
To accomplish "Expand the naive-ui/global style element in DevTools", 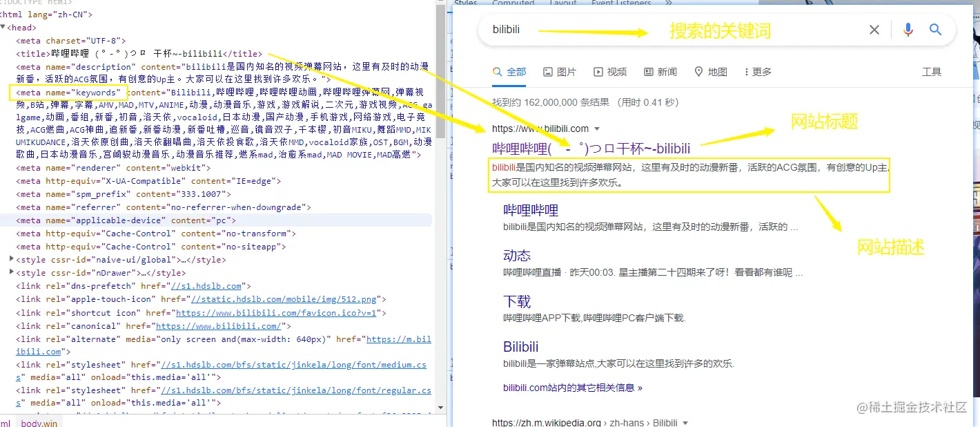I will 10,259.
